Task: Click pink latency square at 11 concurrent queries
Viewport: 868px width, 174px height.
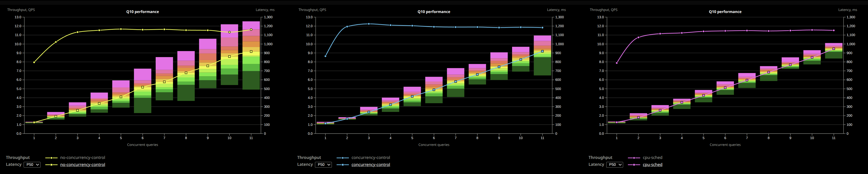Action: pos(834,49)
